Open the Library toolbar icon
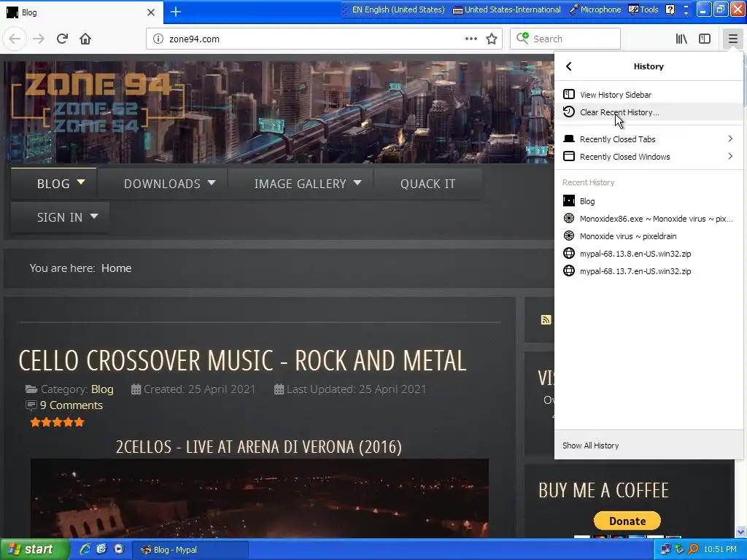This screenshot has width=747, height=560. pyautogui.click(x=681, y=39)
